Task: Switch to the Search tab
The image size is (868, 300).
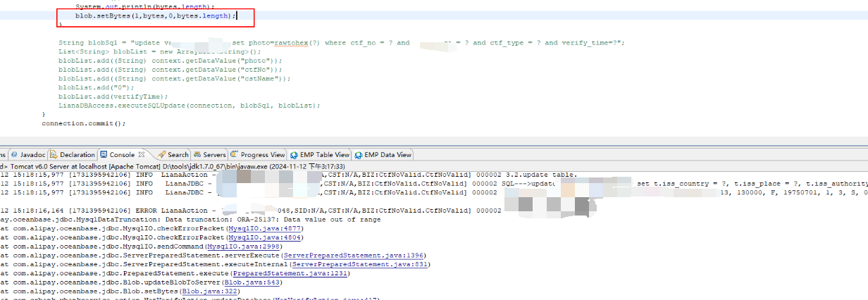Action: coord(173,155)
